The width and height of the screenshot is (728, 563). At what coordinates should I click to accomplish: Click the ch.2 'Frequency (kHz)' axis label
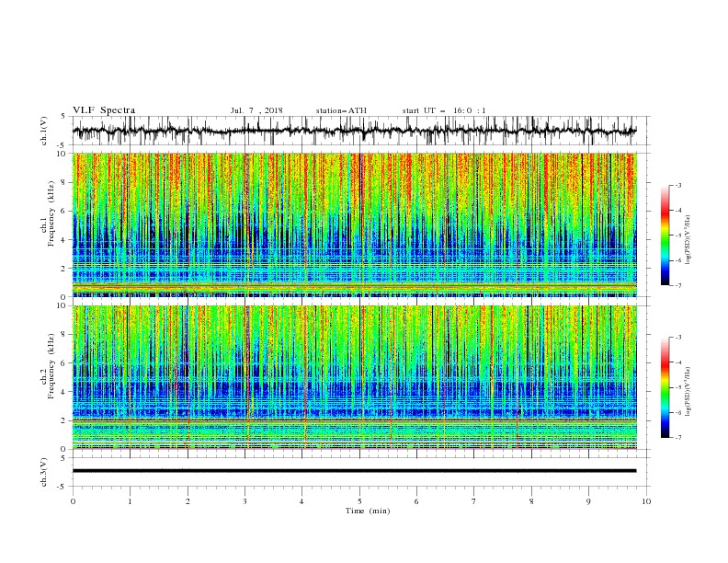coord(51,365)
